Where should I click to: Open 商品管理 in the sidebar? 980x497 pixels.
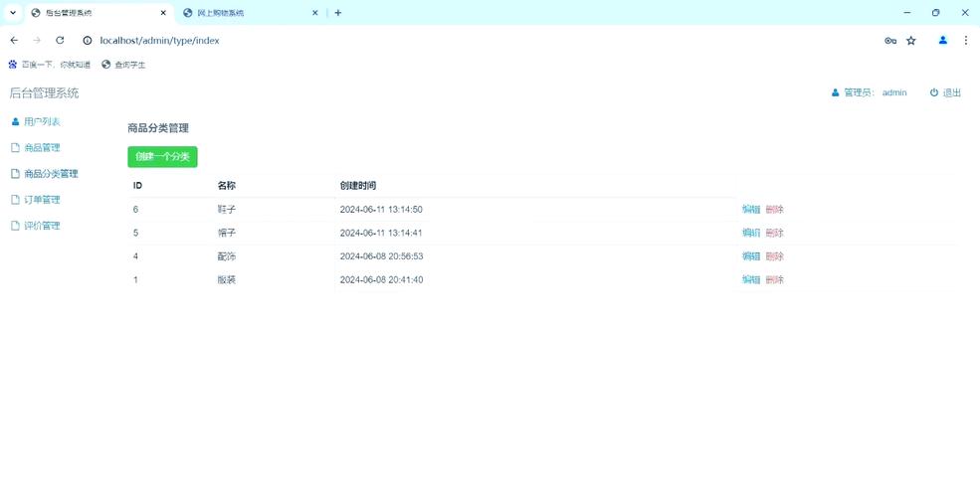click(x=36, y=148)
